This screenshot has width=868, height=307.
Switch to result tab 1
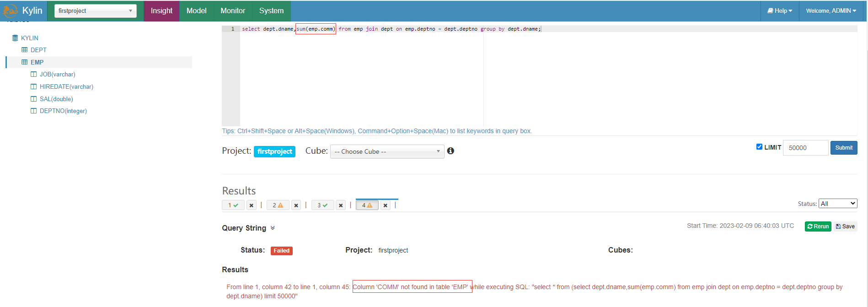click(x=233, y=205)
